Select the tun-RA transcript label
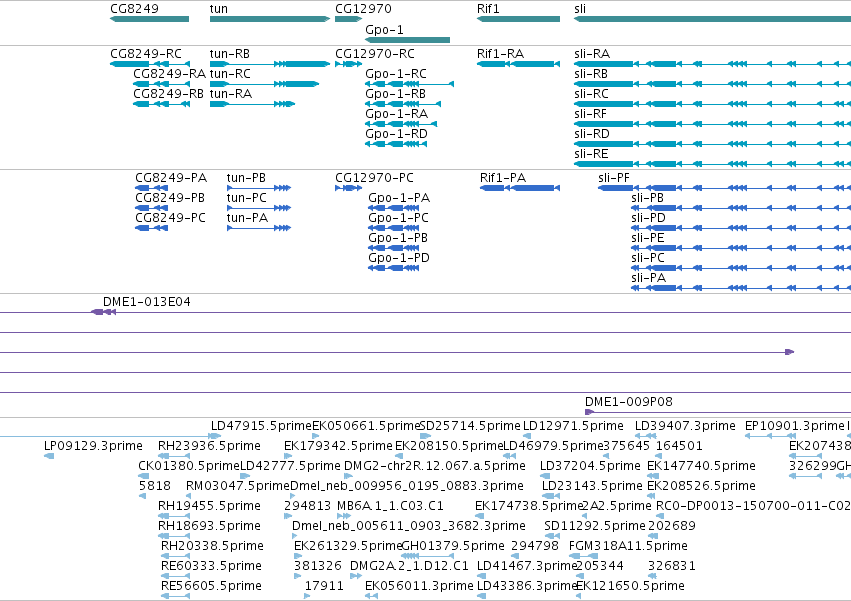This screenshot has width=851, height=601. click(x=231, y=93)
